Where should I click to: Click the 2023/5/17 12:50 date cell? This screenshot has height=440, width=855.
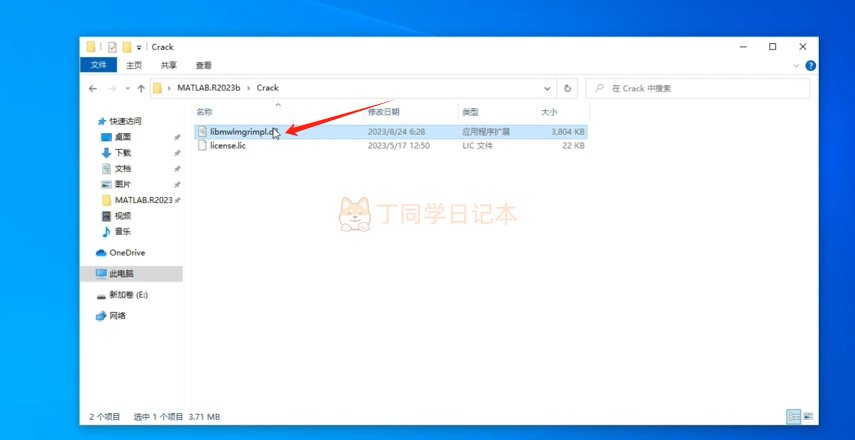[399, 146]
